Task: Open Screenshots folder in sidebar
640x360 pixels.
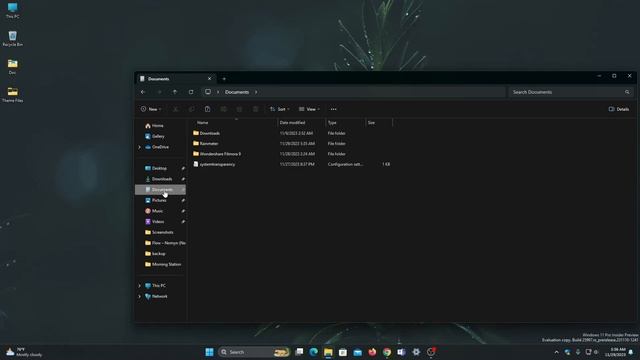Action: point(161,232)
